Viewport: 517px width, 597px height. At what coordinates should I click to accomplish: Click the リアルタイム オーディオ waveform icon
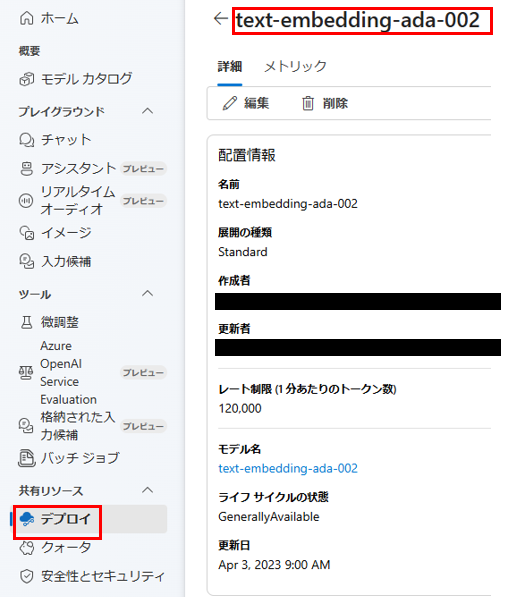click(26, 201)
